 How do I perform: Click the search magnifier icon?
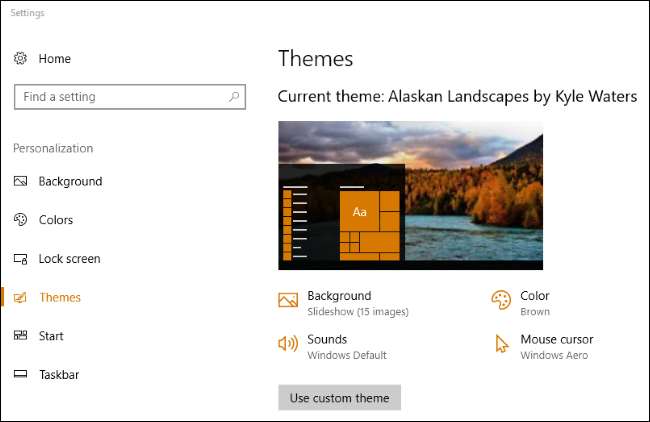pos(234,97)
